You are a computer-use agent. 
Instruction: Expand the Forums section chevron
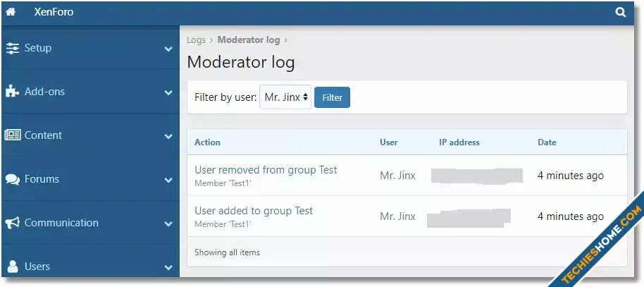(x=168, y=180)
